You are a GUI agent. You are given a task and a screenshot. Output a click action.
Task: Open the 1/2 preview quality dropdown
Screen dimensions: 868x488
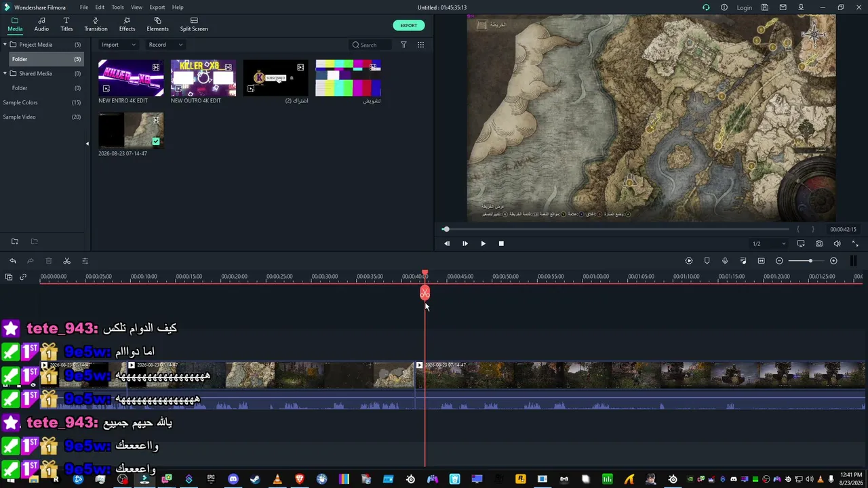769,243
